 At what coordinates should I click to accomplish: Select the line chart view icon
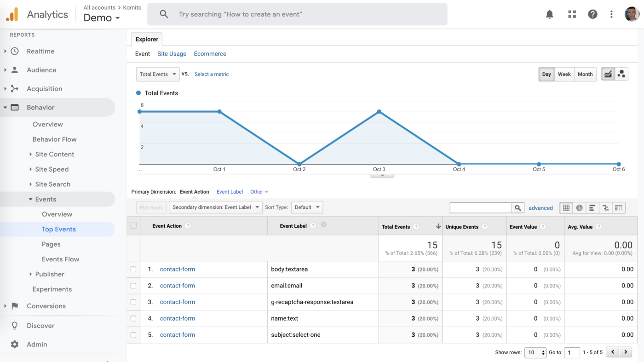[x=608, y=74]
